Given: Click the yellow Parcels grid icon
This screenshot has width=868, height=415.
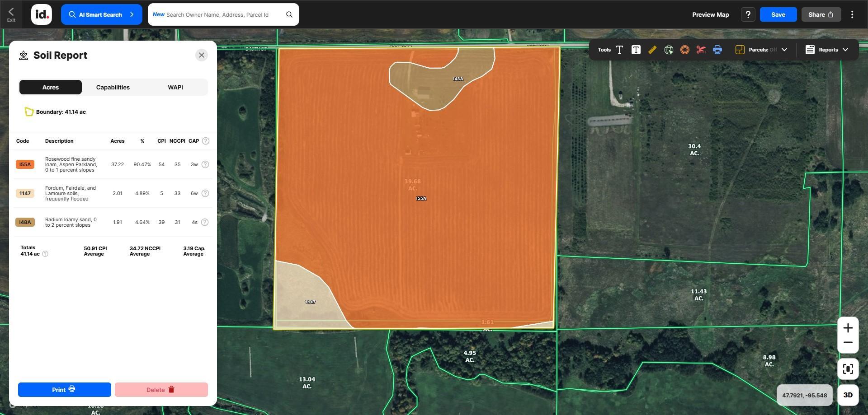Looking at the screenshot, I should click(740, 50).
